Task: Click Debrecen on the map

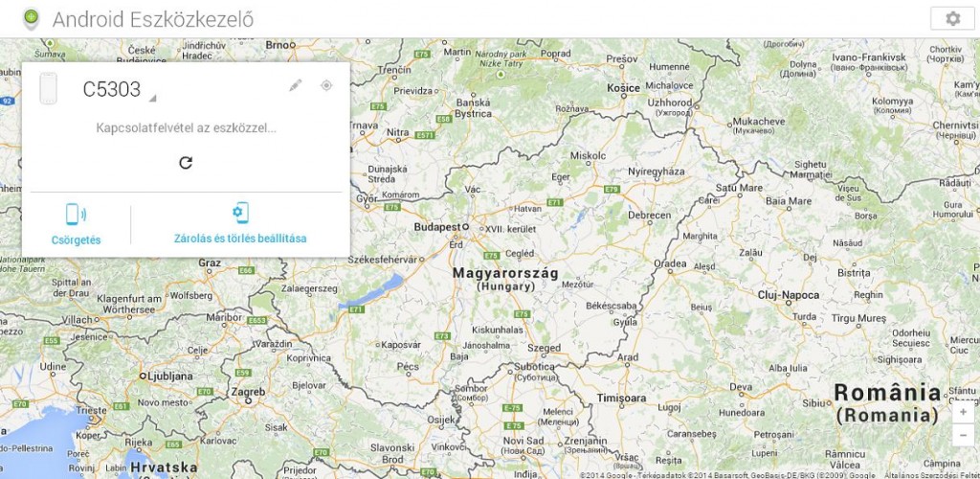Action: tap(649, 216)
